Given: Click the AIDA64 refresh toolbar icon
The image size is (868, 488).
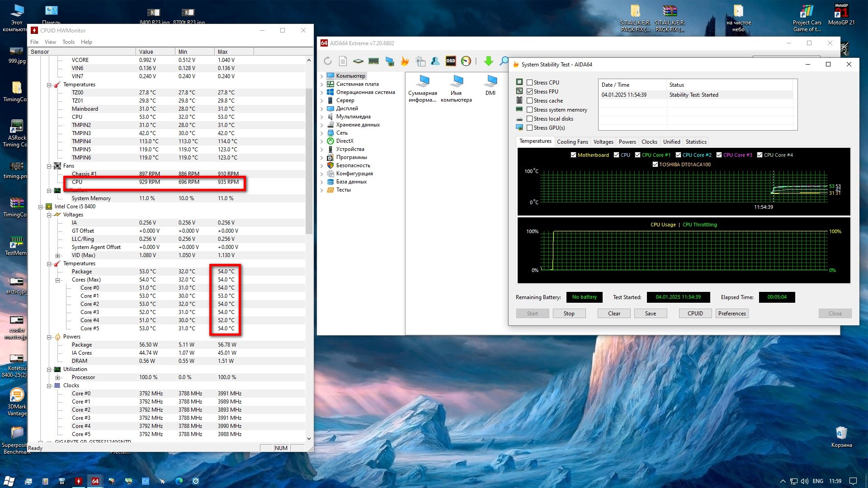Looking at the screenshot, I should click(328, 61).
